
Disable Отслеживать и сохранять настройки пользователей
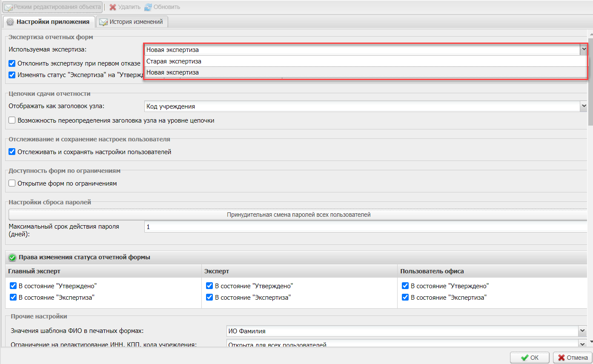click(x=12, y=152)
